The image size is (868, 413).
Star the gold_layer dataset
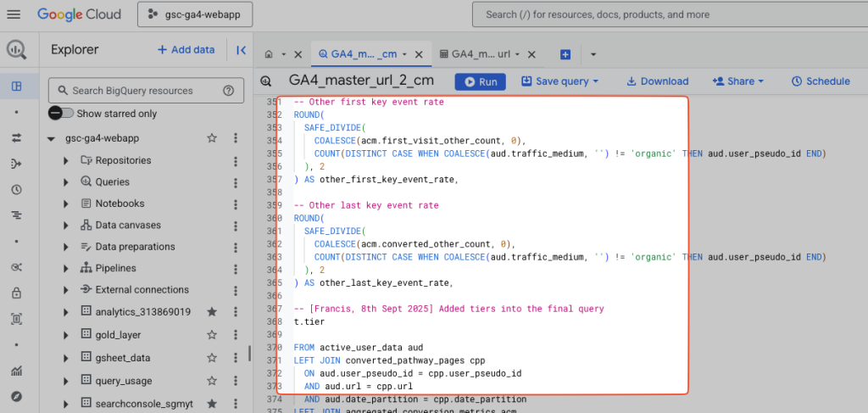point(211,335)
